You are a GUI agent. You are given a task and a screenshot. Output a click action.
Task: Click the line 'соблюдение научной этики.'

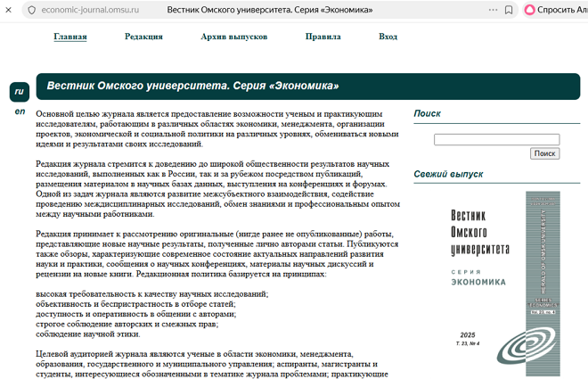[88, 334]
